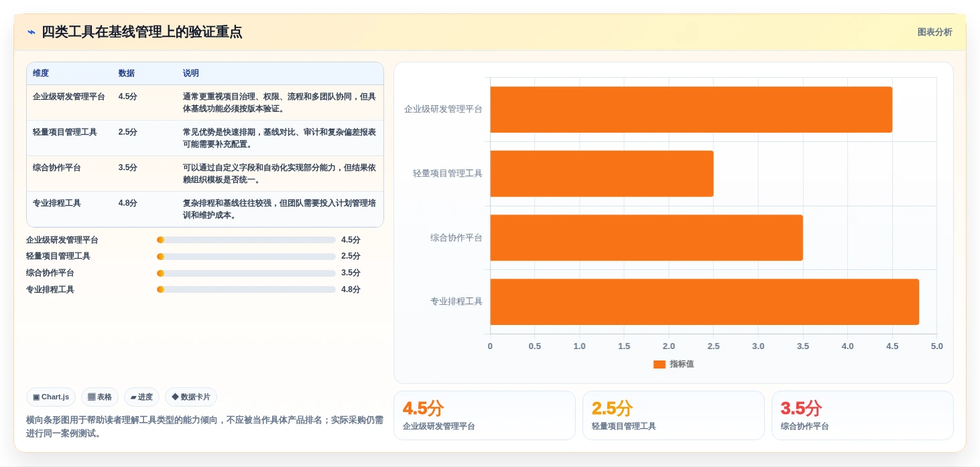980x467 pixels.
Task: Click the 图表分析 label in header
Action: click(x=934, y=32)
